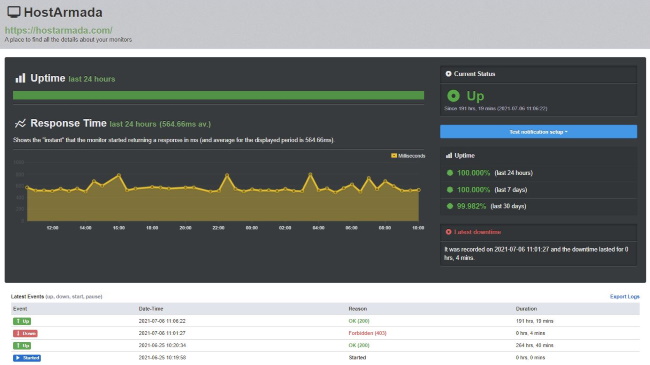The width and height of the screenshot is (650, 365).
Task: Click the Up badge for 2021-06-25 event
Action: 22,346
